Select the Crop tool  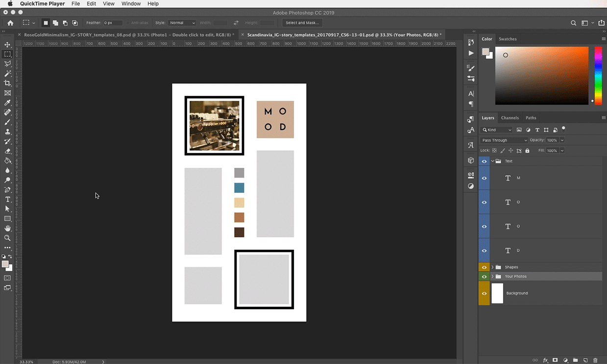point(7,83)
